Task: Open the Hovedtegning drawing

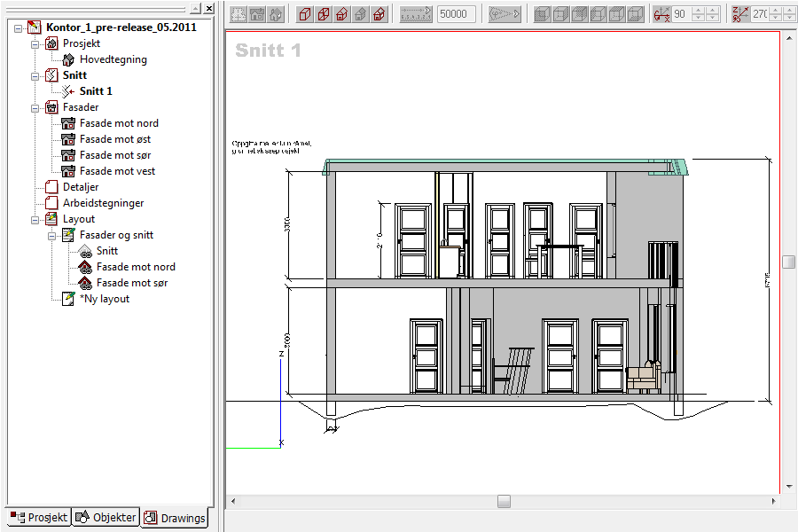Action: click(113, 59)
